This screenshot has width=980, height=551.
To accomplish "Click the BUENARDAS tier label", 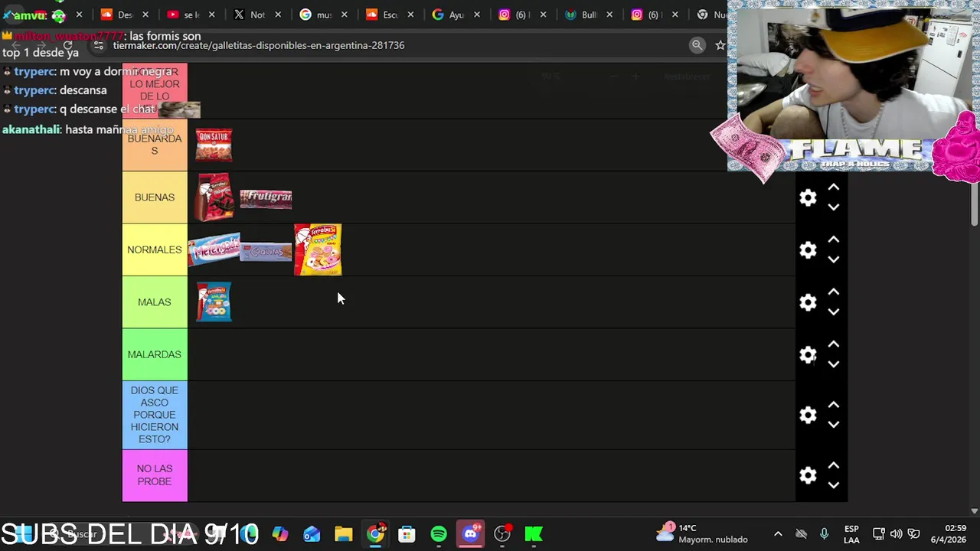I will [x=155, y=145].
